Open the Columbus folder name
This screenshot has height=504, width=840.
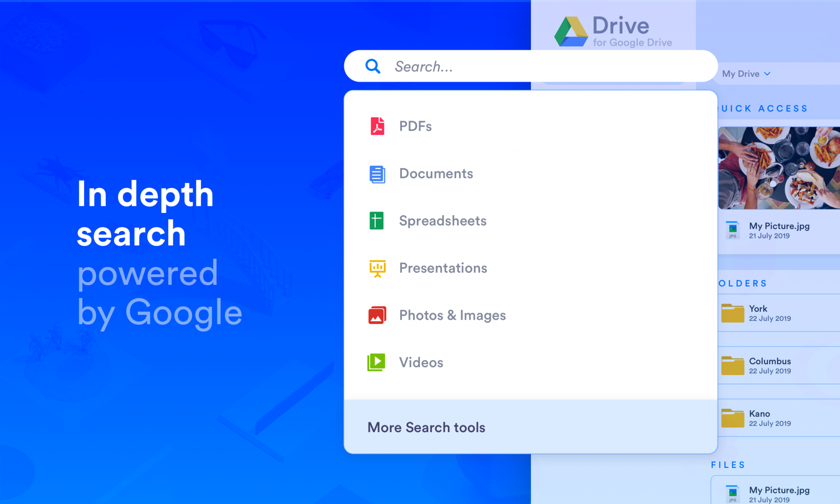coord(770,361)
